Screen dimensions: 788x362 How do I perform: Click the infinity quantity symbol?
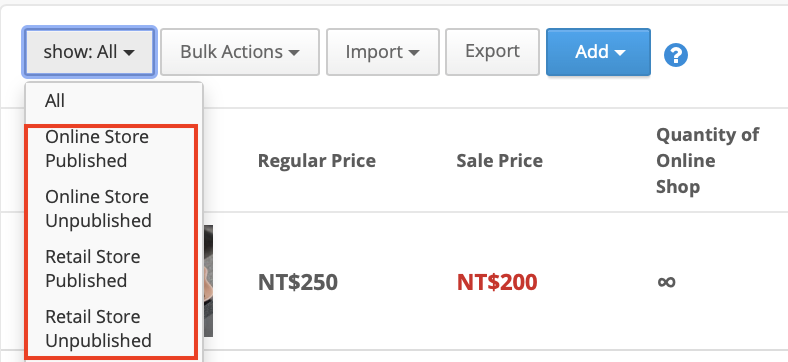(666, 282)
